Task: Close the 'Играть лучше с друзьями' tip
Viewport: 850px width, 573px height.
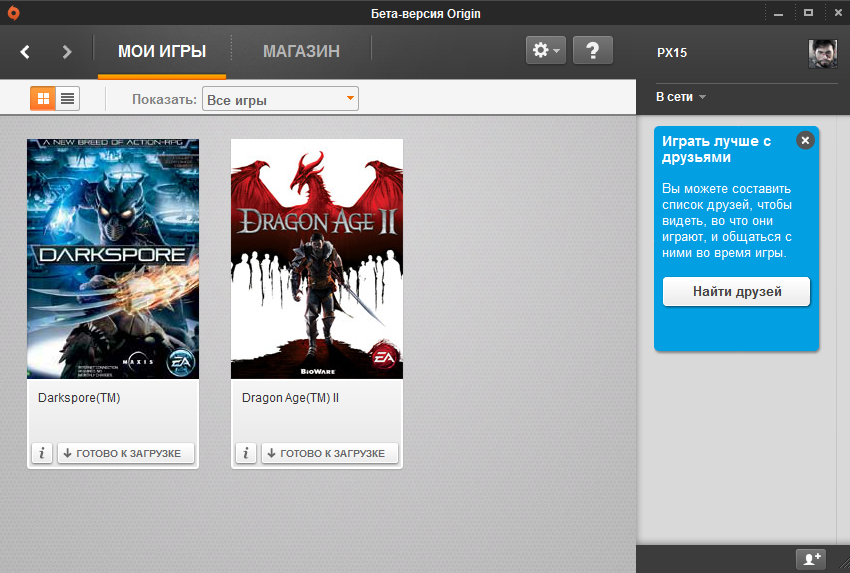Action: [805, 140]
